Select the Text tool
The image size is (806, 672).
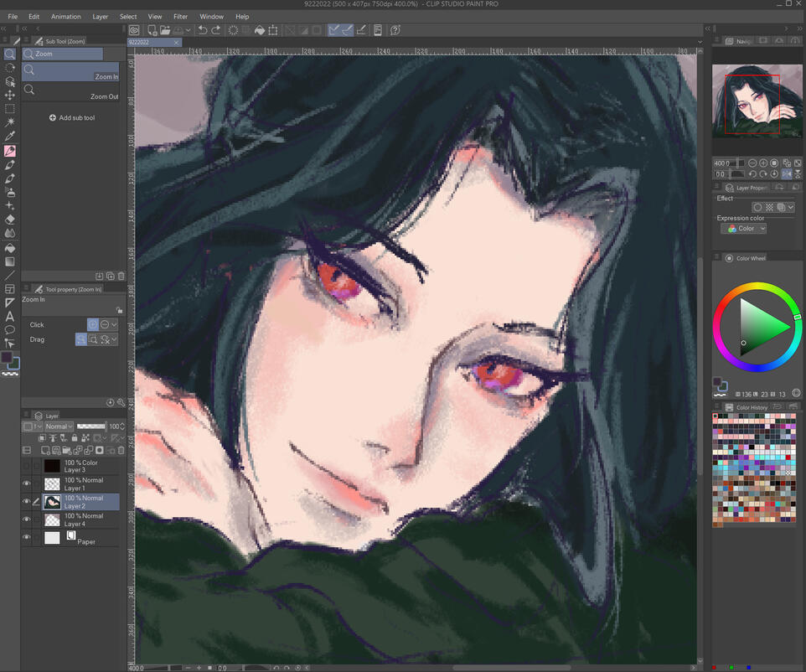click(x=10, y=316)
